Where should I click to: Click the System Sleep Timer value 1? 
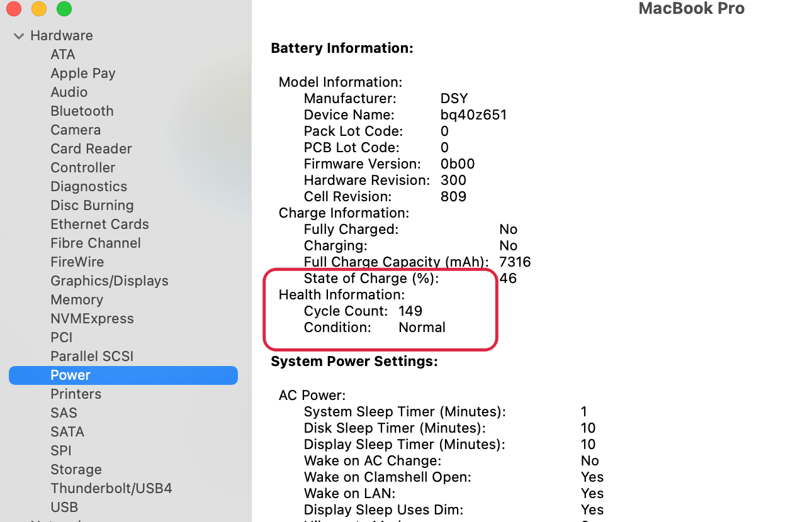click(584, 412)
